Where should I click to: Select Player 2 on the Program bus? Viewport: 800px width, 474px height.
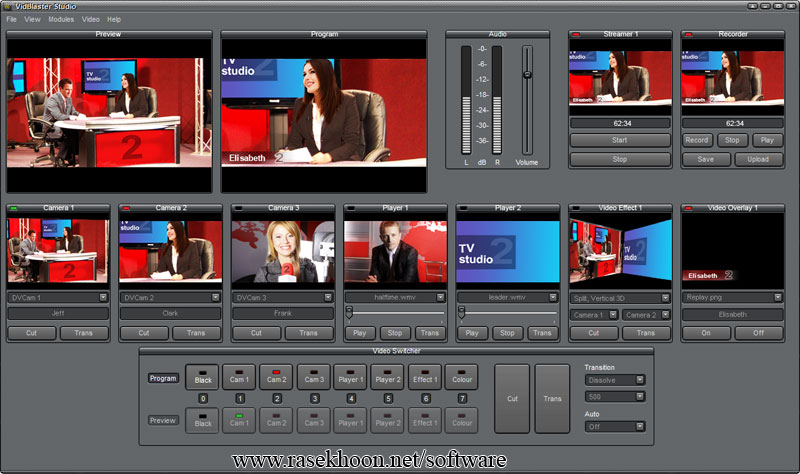(388, 377)
